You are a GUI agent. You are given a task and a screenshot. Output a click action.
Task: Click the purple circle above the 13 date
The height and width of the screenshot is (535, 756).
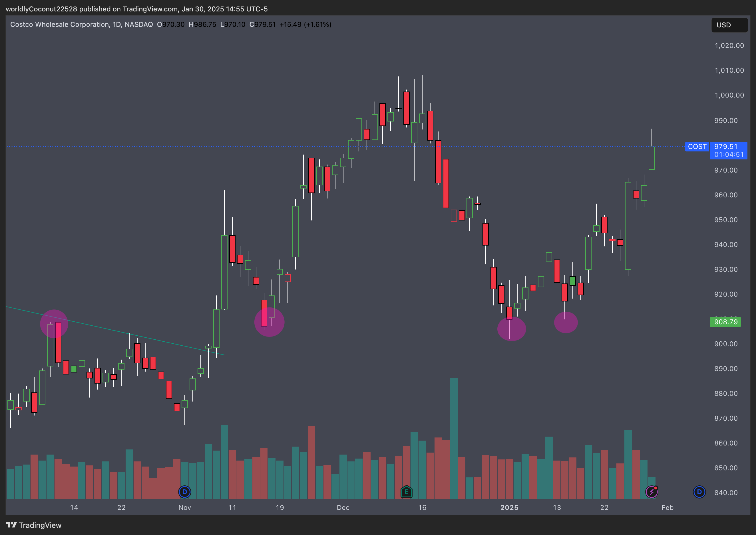566,322
